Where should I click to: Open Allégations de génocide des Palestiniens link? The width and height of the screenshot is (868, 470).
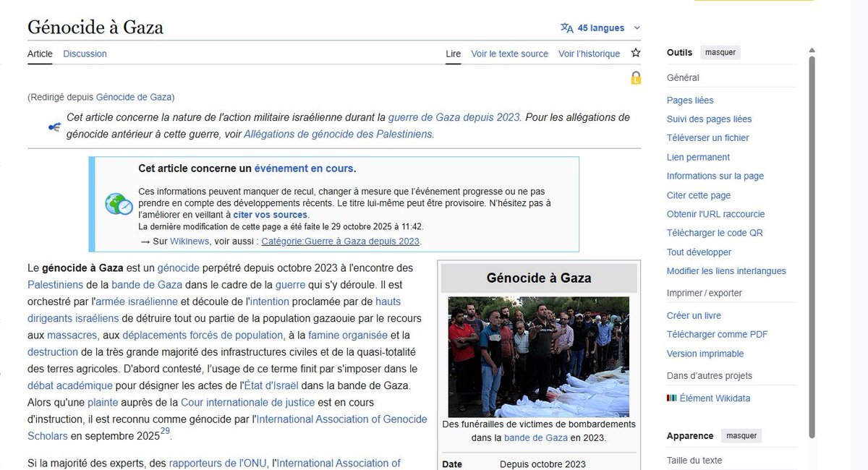point(339,134)
